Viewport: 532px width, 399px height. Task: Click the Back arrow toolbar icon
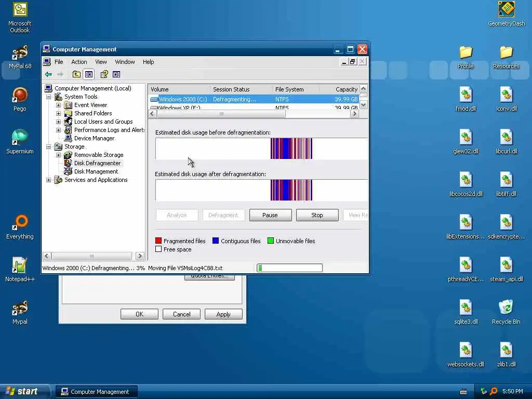48,74
